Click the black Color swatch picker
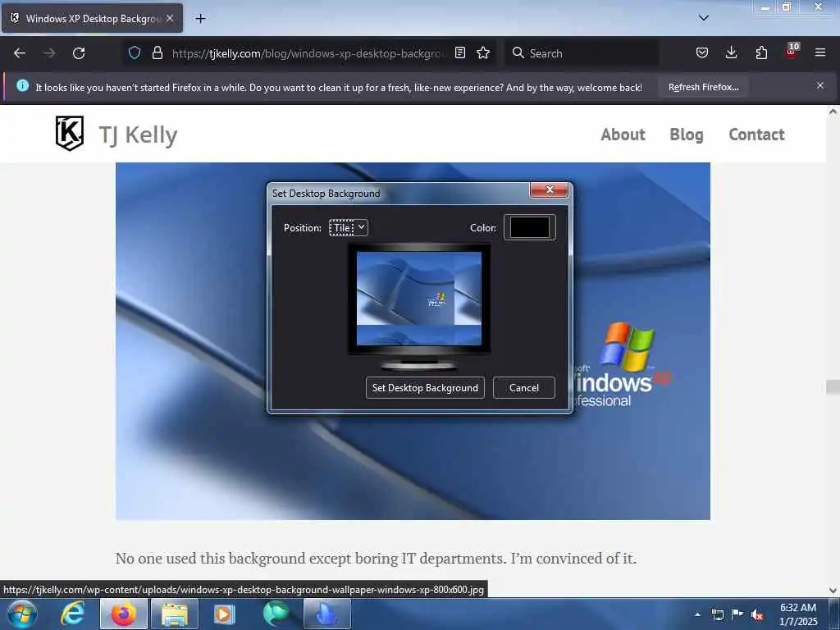 click(x=529, y=227)
